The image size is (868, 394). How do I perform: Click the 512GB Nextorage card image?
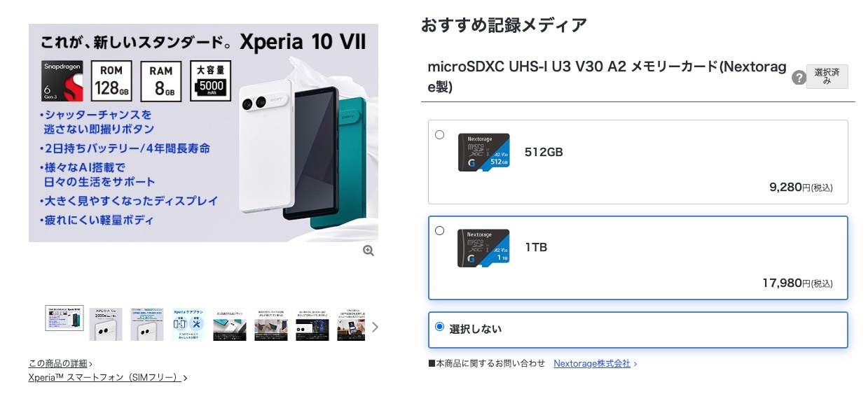click(x=483, y=153)
